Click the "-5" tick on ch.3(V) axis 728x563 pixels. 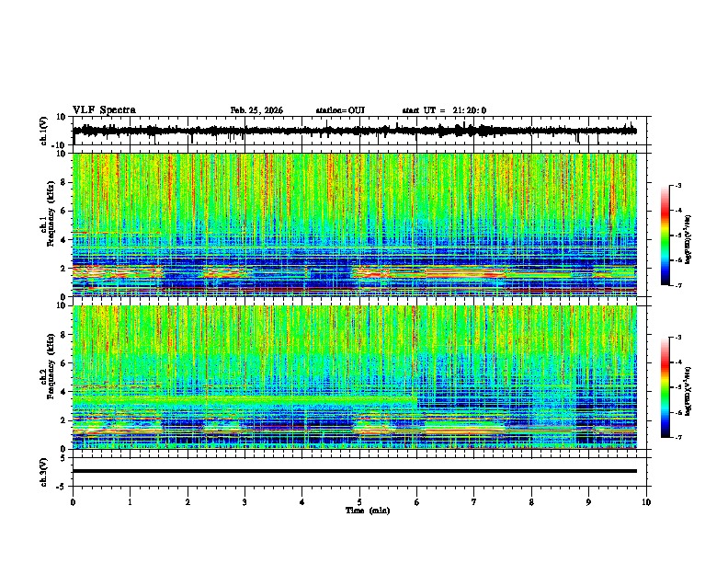point(63,487)
